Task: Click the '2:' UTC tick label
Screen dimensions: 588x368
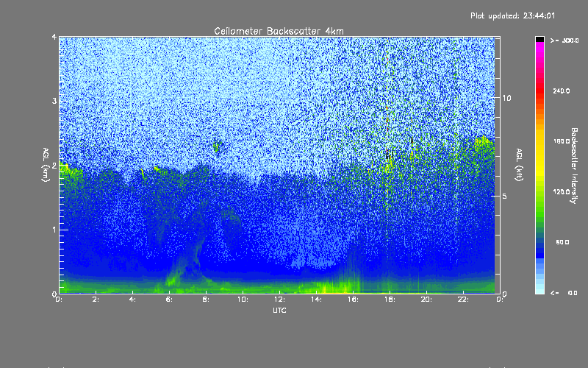Action: click(x=96, y=300)
